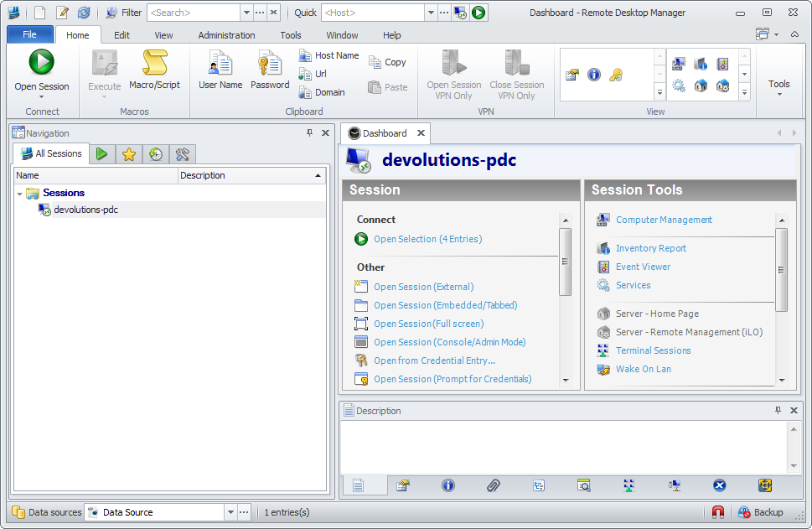Pin the Description panel
Screen dimensions: 812x529
778,410
